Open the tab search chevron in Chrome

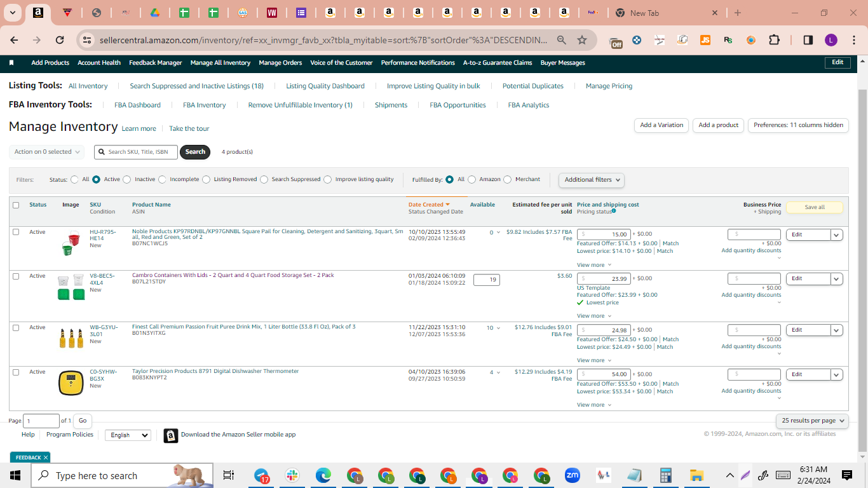13,13
